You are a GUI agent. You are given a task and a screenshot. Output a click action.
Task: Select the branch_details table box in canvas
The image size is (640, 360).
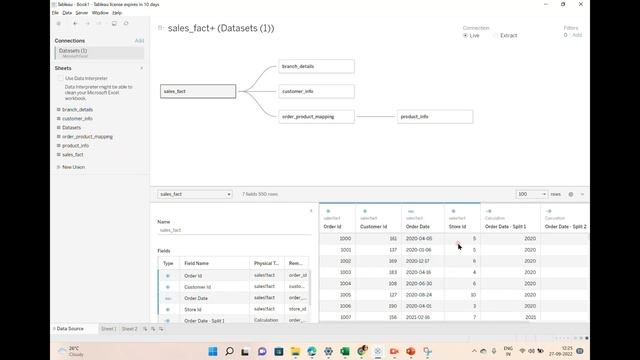[316, 66]
